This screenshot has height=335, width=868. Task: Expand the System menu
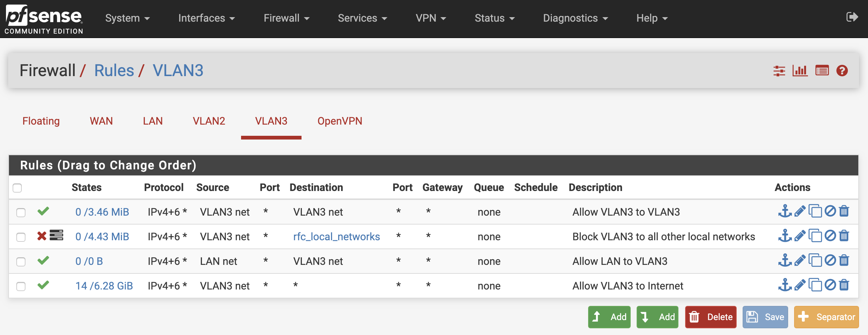(127, 18)
